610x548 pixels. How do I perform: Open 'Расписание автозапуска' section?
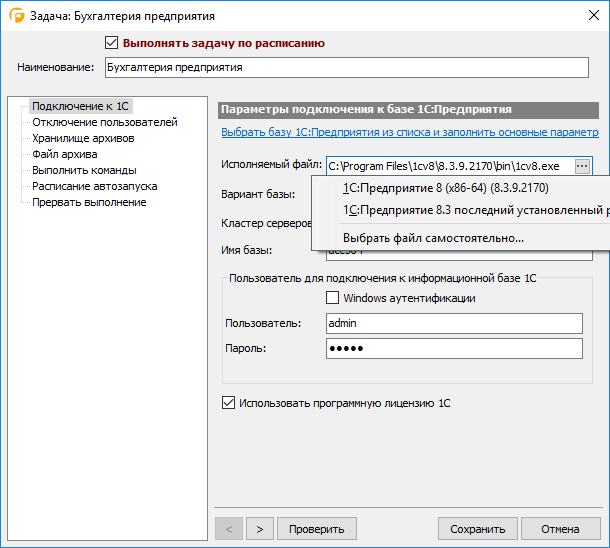point(95,186)
